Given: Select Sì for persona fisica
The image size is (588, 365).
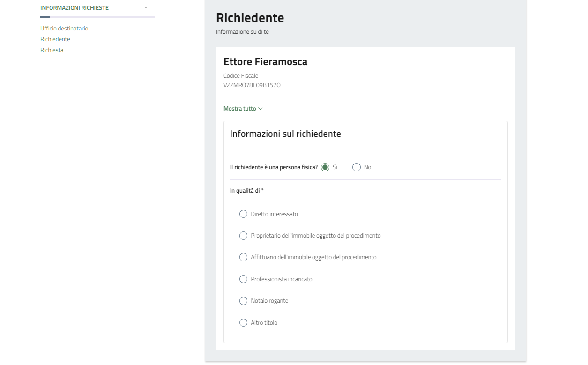Looking at the screenshot, I should 325,167.
